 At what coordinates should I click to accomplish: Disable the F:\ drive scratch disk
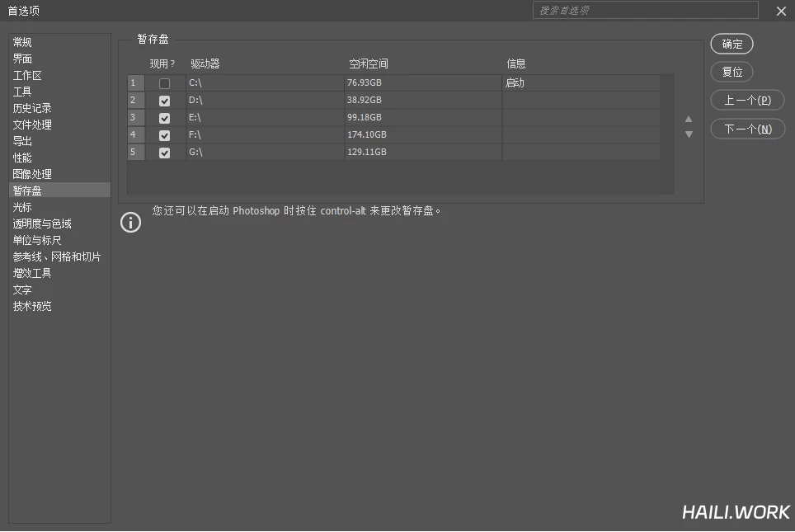pos(165,135)
